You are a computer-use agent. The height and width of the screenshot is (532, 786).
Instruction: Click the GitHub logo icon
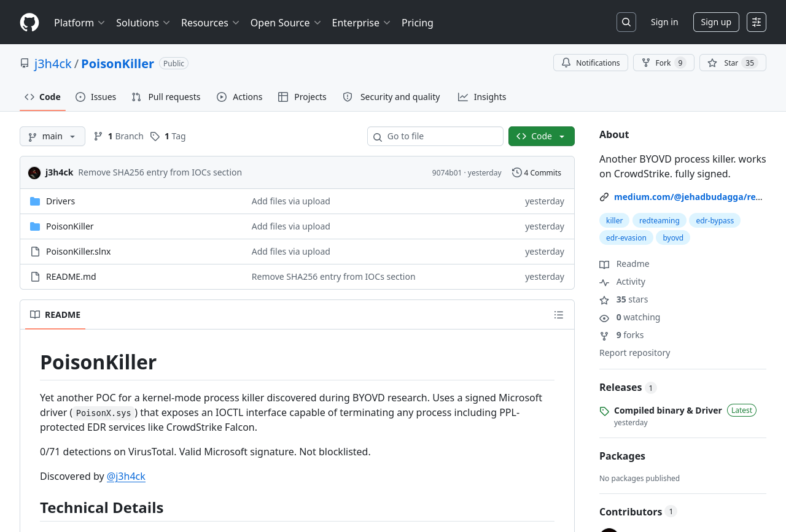pyautogui.click(x=29, y=23)
